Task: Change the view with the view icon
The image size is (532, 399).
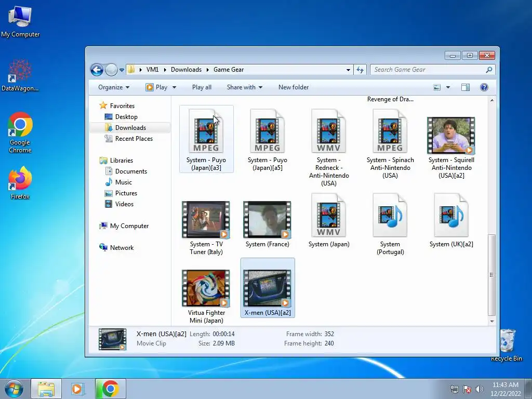Action: point(437,87)
